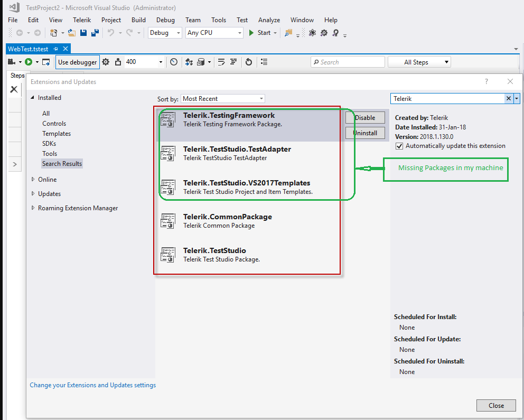Clear the Telerik search text with X
Screen dimensions: 524x420
tap(508, 99)
